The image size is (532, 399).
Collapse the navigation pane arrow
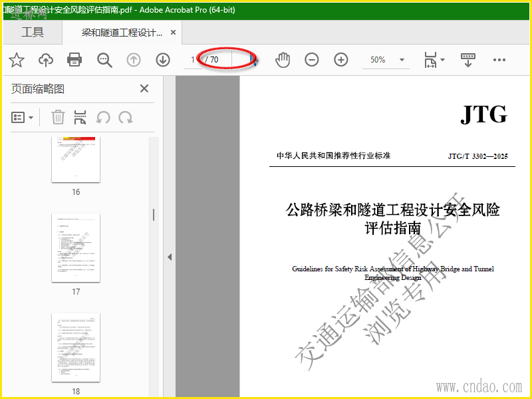170,257
